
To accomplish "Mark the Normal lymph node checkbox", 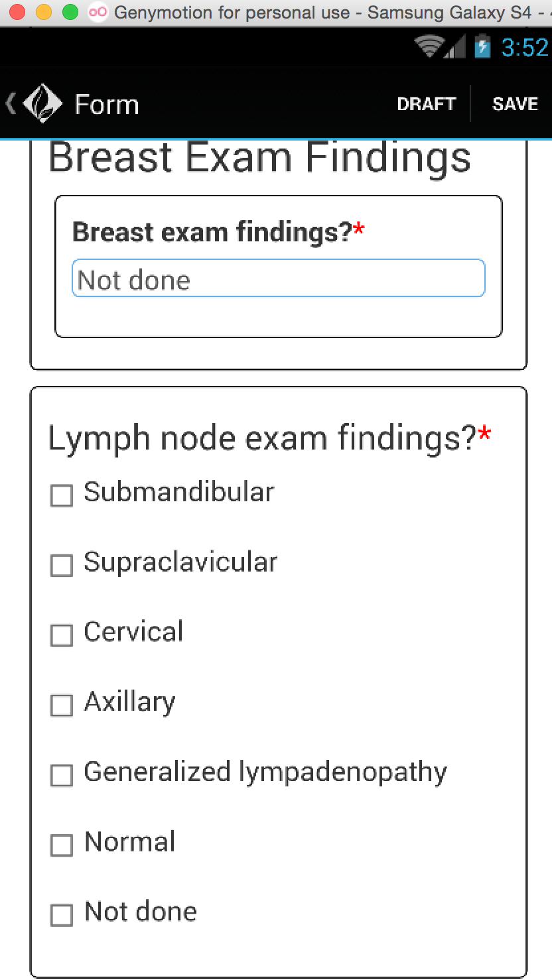I will tap(62, 845).
